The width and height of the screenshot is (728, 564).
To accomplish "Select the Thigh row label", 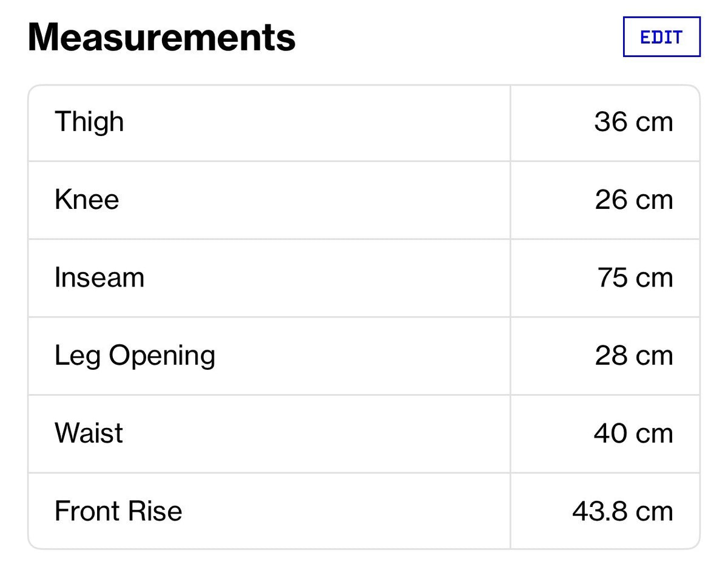I will click(x=89, y=122).
